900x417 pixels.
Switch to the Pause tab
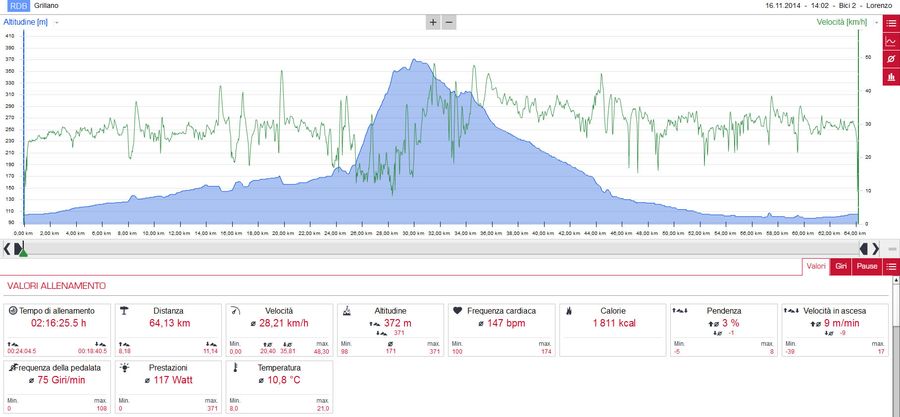click(x=867, y=267)
